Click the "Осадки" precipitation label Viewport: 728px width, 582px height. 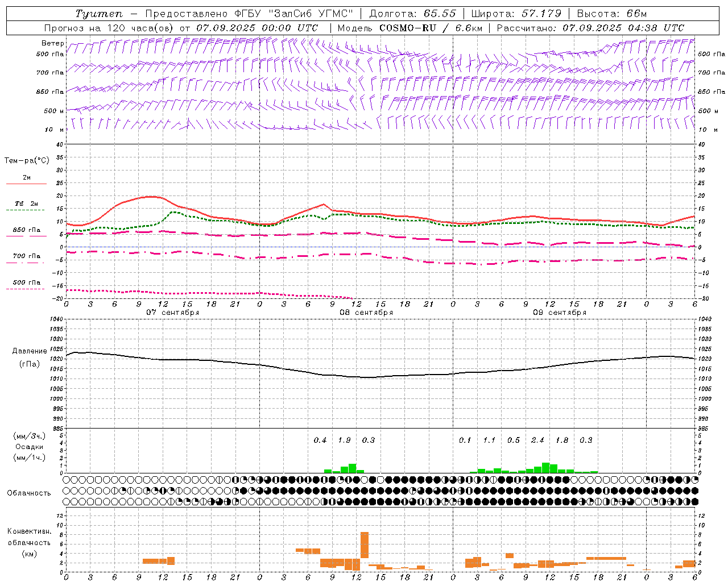click(x=28, y=447)
